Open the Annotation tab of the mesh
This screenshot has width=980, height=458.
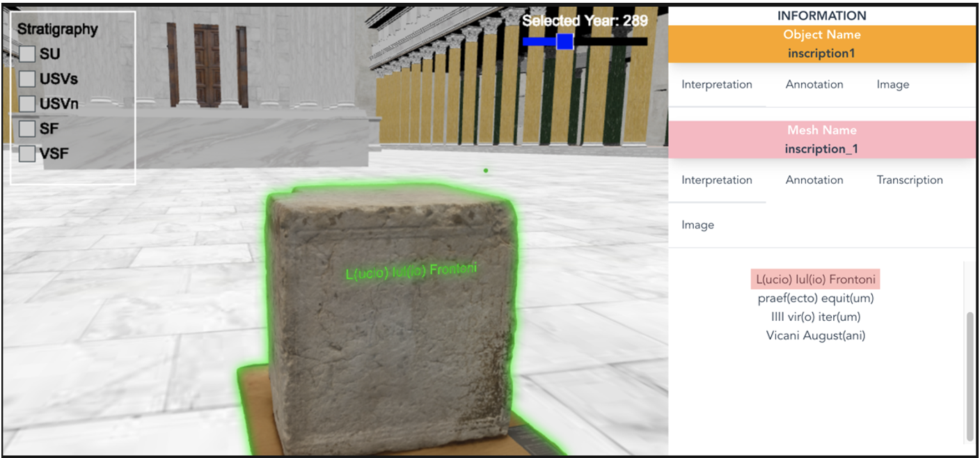(x=814, y=180)
